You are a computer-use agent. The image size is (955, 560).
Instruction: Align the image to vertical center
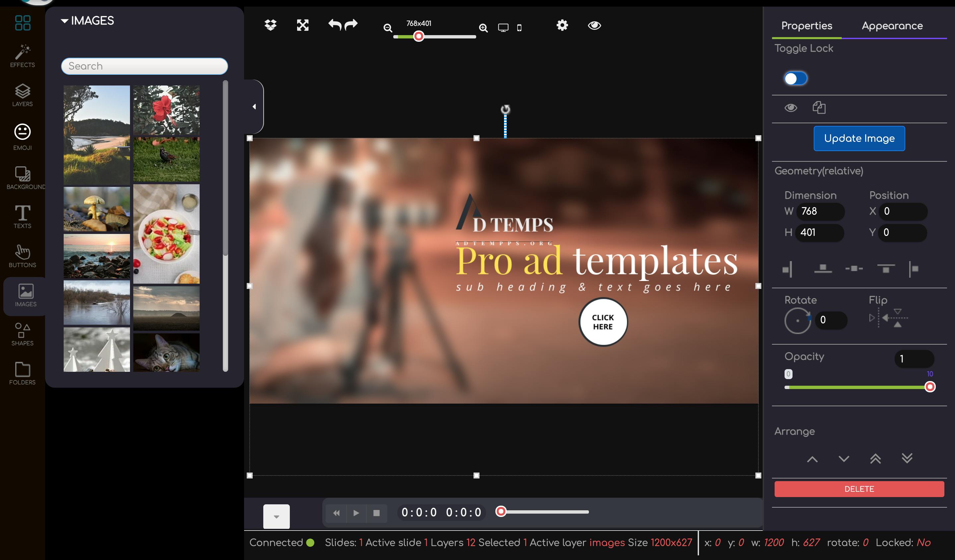[x=854, y=269]
